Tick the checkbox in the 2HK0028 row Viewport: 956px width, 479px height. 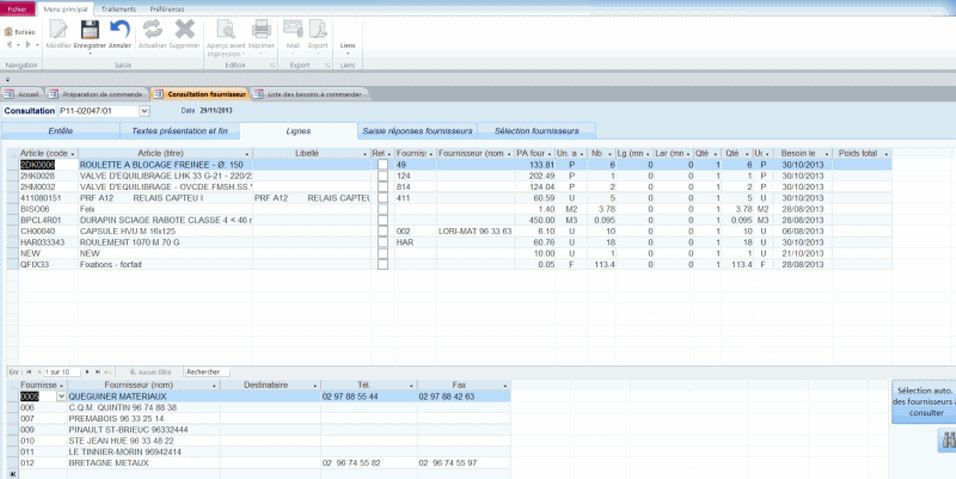382,176
